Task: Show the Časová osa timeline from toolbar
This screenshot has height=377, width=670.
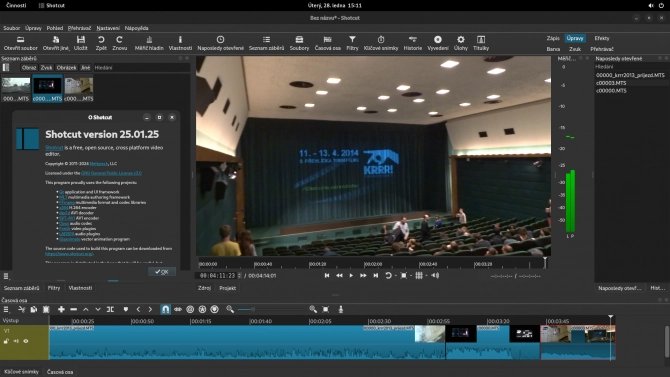Action: [328, 43]
